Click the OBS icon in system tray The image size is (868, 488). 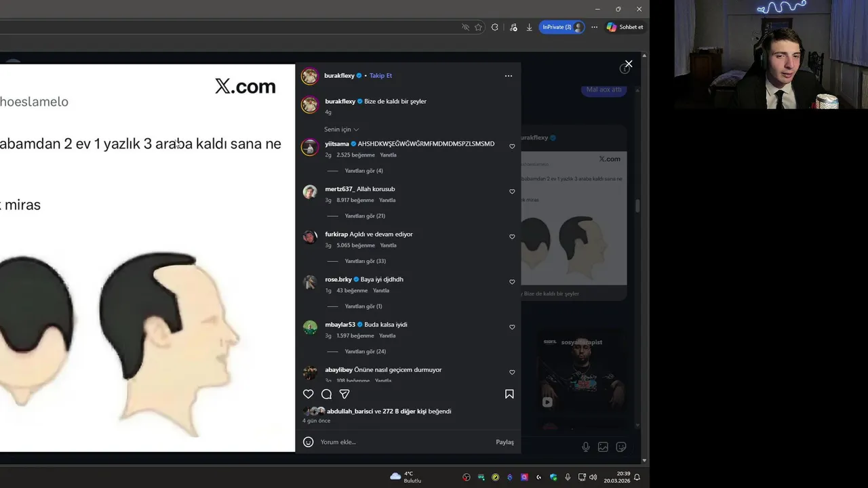pyautogui.click(x=467, y=477)
